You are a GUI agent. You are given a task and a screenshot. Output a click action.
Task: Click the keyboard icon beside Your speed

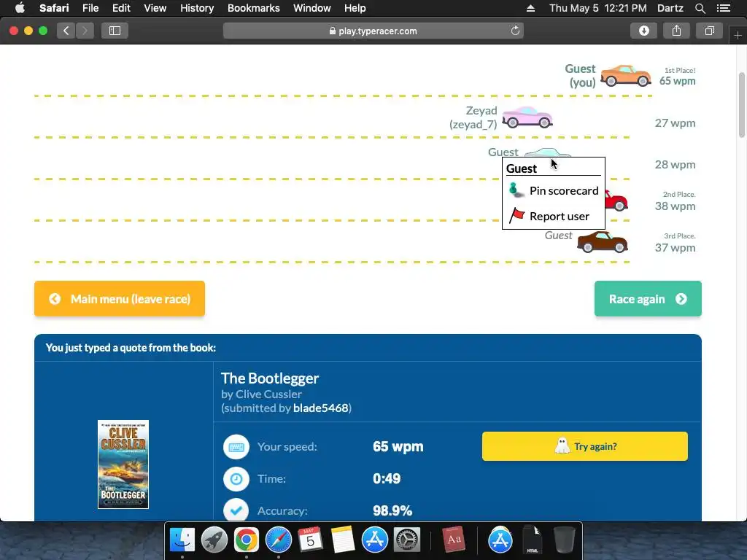tap(236, 447)
